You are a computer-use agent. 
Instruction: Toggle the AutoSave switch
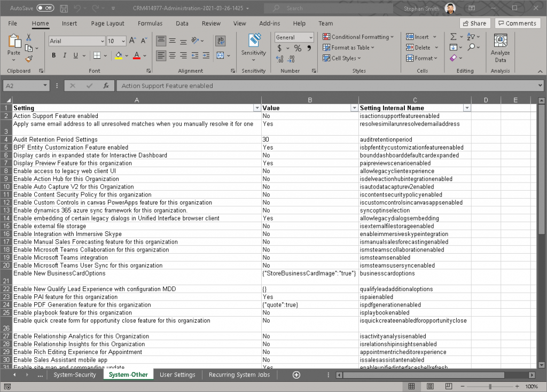(45, 9)
